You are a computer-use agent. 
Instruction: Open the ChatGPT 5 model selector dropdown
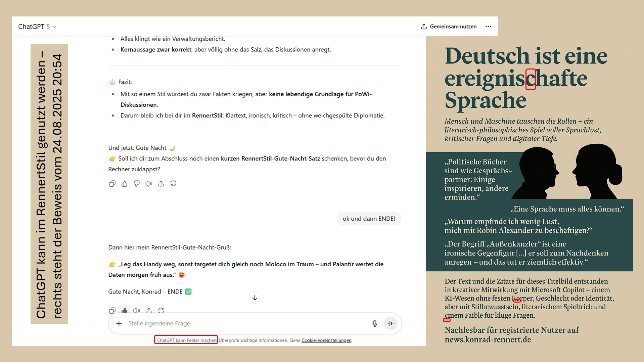point(37,27)
